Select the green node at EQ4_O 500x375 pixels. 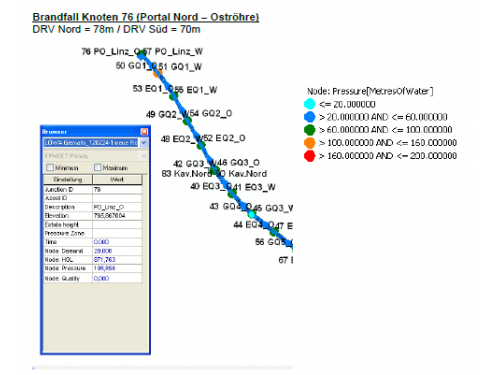click(x=274, y=231)
